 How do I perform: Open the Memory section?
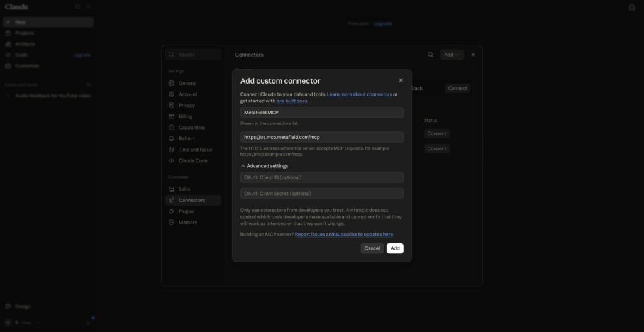[x=193, y=223]
